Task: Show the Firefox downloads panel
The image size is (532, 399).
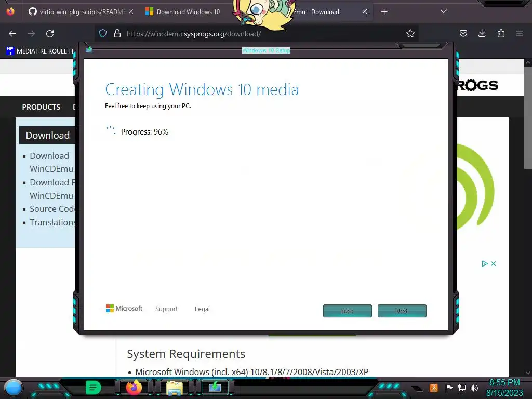Action: (482, 33)
